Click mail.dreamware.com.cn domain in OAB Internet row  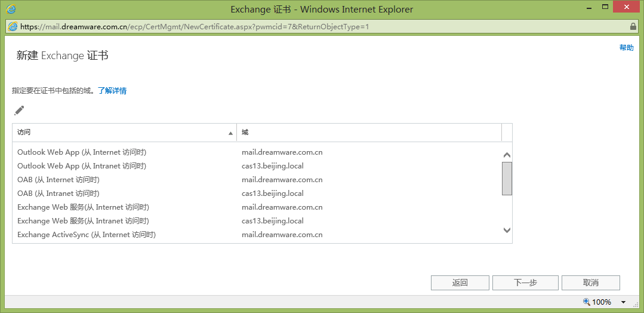point(282,180)
